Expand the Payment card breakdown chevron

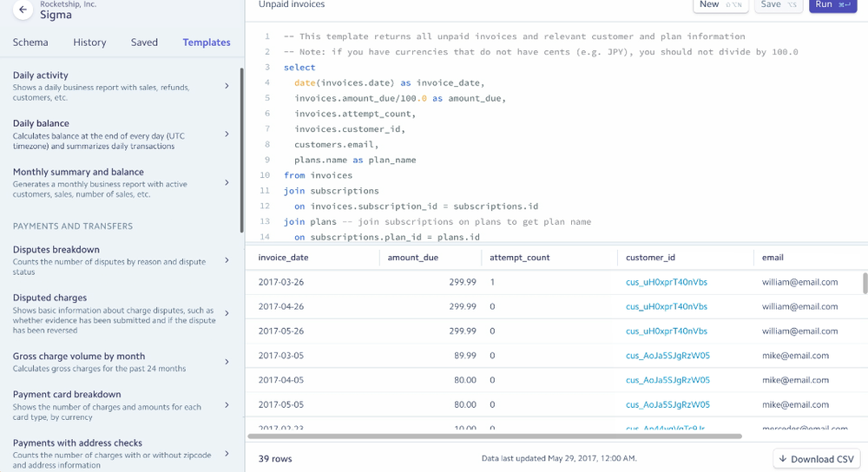[227, 405]
